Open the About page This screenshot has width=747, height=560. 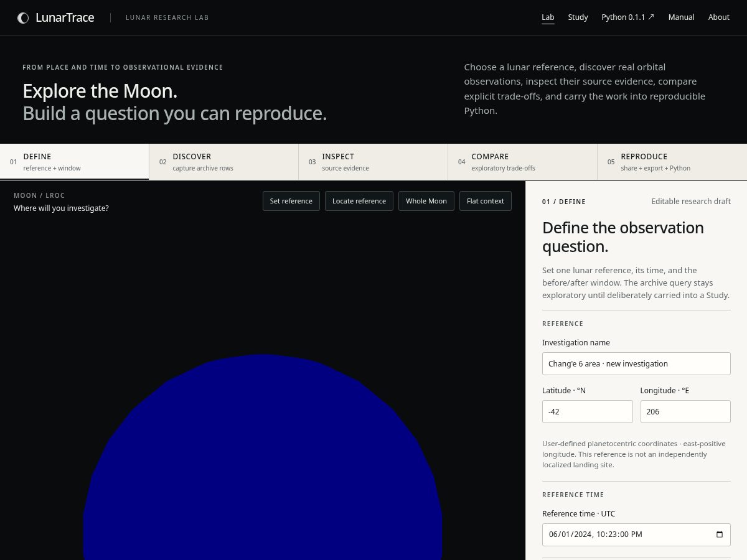(x=718, y=17)
